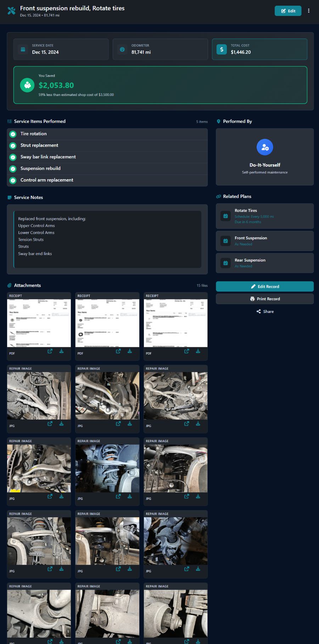Viewport: 319px width, 644px height.
Task: Click the paperclip icon beside Attachments heading
Action: (x=10, y=285)
